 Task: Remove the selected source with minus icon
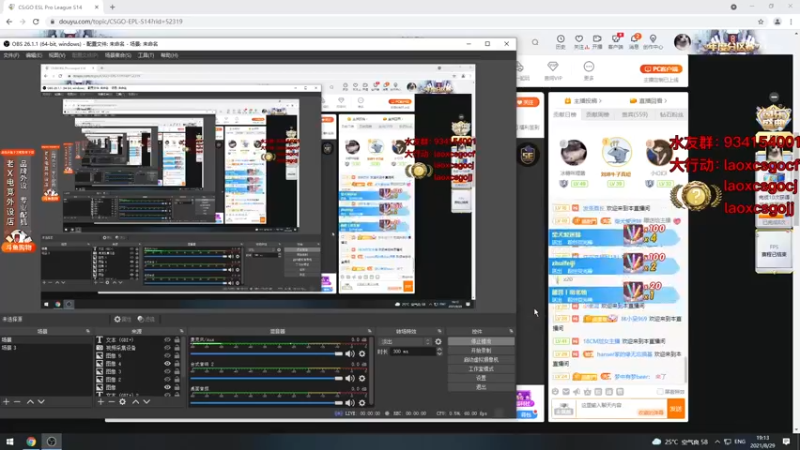(111, 402)
